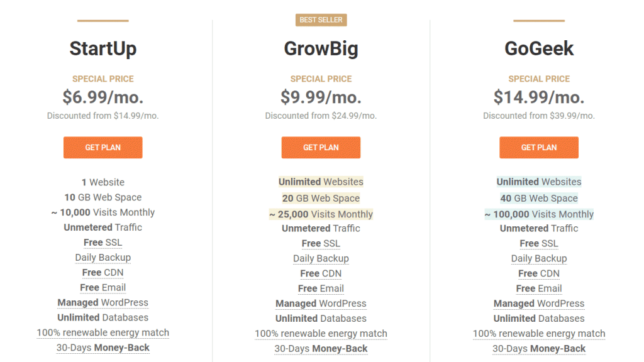Click the StartUp $6.99/mo. price

[x=103, y=97]
